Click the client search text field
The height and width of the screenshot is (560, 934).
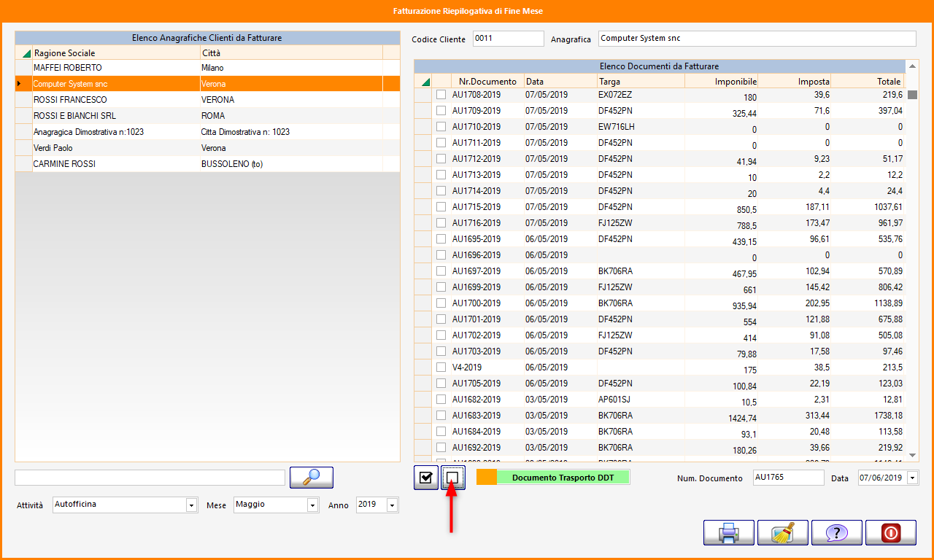pos(150,478)
